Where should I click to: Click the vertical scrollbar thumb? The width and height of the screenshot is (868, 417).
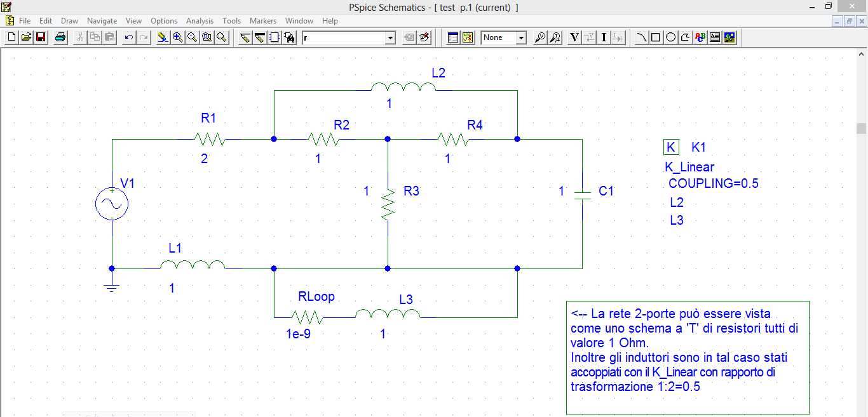pyautogui.click(x=861, y=128)
